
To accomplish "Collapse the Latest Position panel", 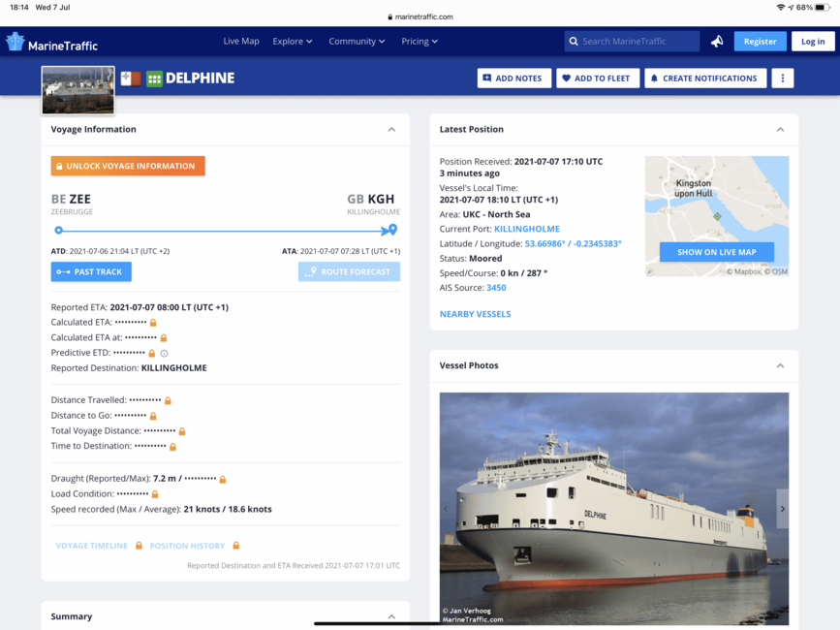I will [780, 130].
